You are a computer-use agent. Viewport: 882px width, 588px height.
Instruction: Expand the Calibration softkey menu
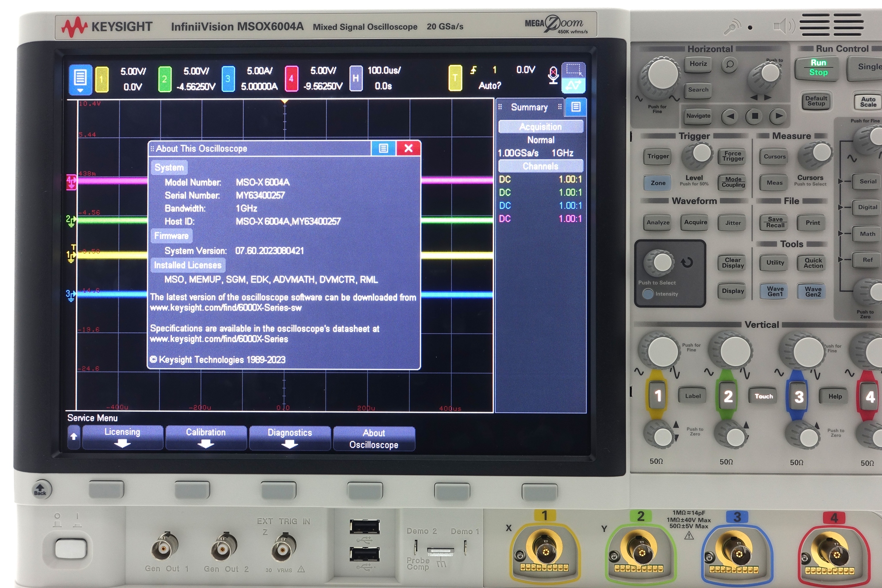pos(206,438)
